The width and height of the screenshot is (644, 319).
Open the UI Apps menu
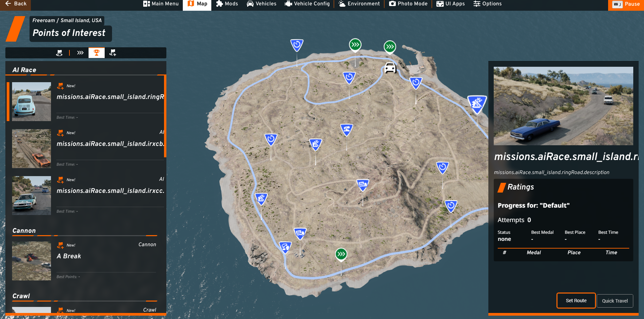click(450, 4)
